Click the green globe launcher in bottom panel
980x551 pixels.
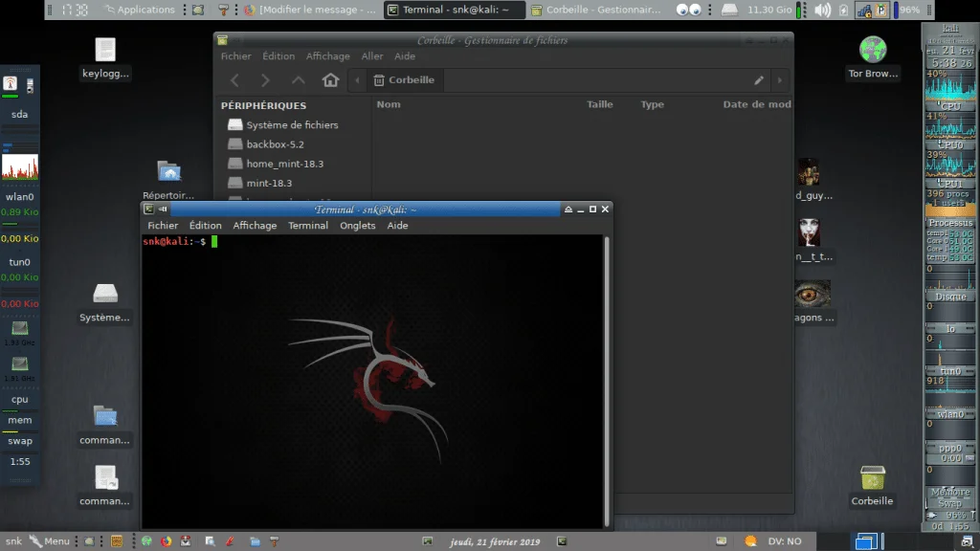(x=146, y=541)
